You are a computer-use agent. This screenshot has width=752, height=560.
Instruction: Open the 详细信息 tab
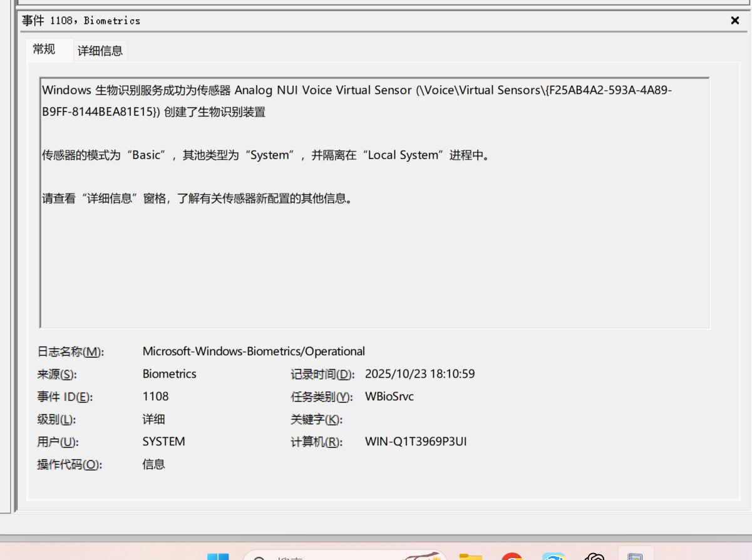tap(100, 51)
